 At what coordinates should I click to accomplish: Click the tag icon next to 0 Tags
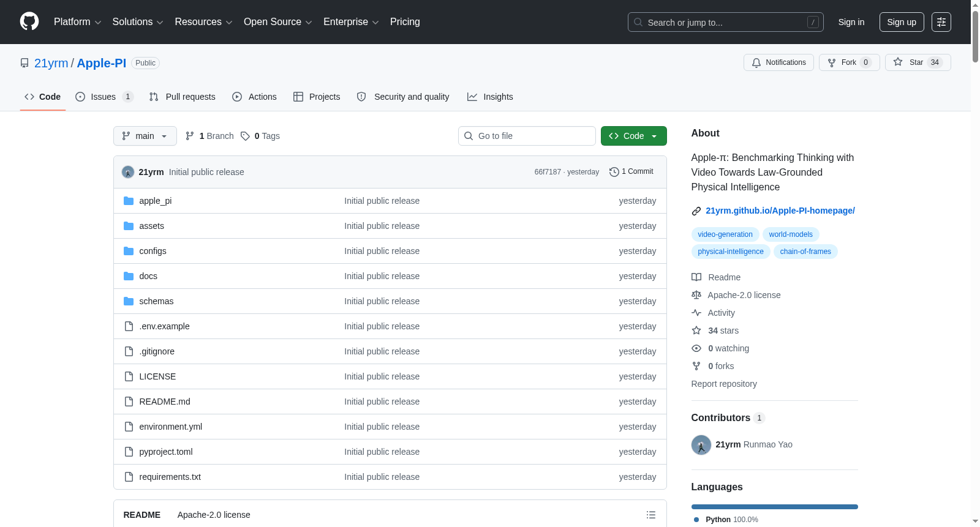tap(245, 136)
